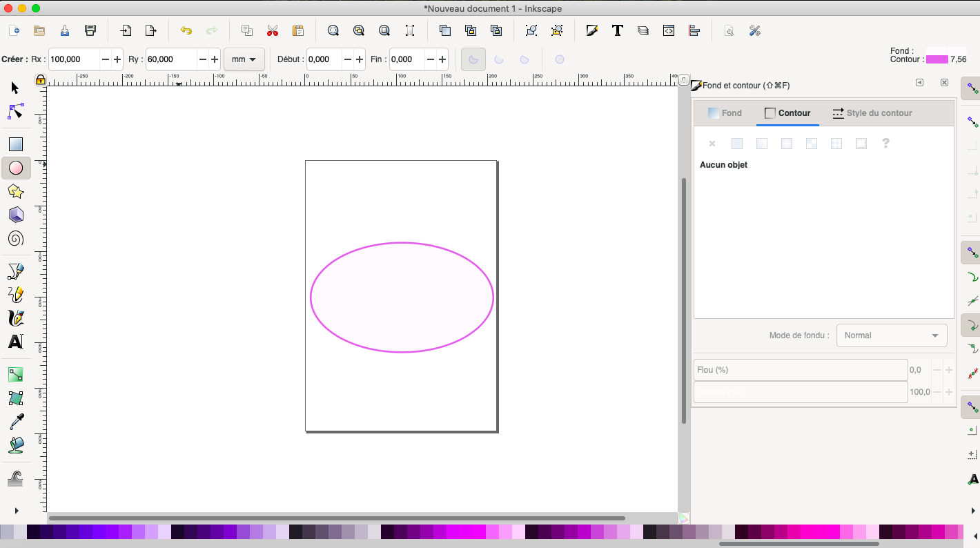Screen dimensions: 980x548
Task: Choose flat color paint option
Action: (737, 144)
